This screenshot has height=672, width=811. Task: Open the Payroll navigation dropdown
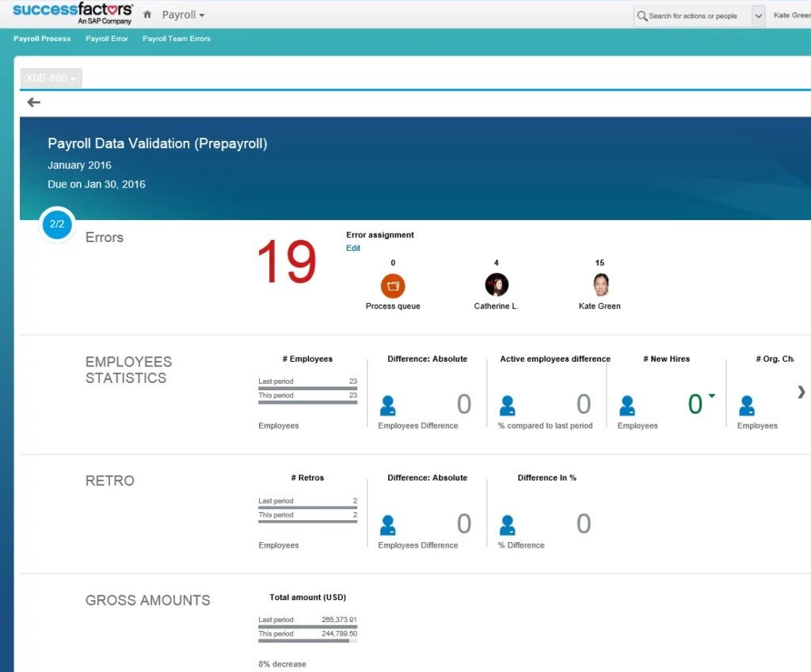tap(182, 14)
